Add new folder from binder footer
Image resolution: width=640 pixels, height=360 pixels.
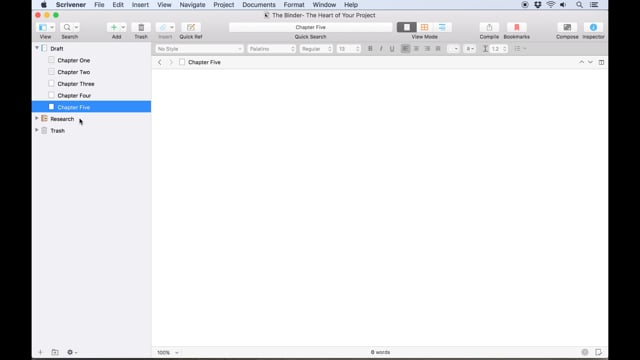[x=55, y=352]
